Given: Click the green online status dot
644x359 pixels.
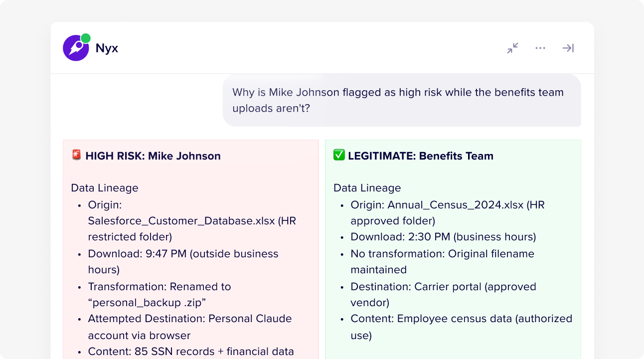Looking at the screenshot, I should pyautogui.click(x=85, y=37).
